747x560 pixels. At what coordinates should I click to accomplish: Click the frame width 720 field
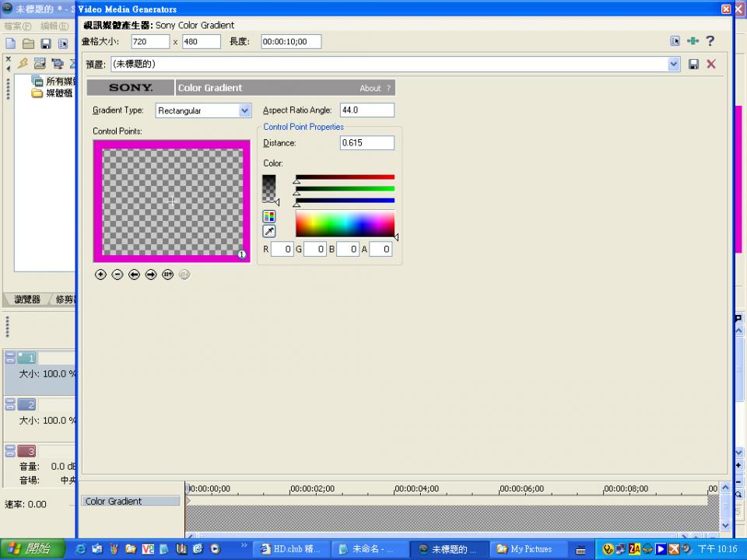click(x=150, y=41)
